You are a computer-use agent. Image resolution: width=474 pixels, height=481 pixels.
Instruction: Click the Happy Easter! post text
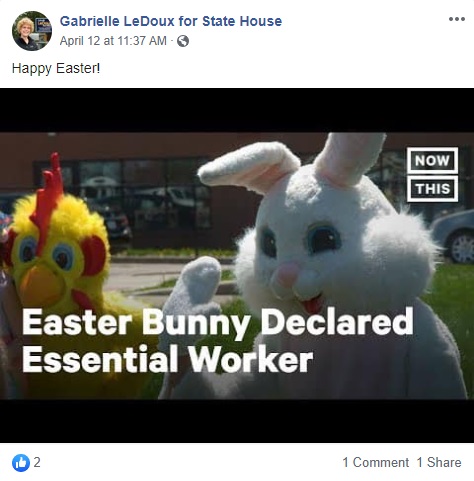(56, 68)
